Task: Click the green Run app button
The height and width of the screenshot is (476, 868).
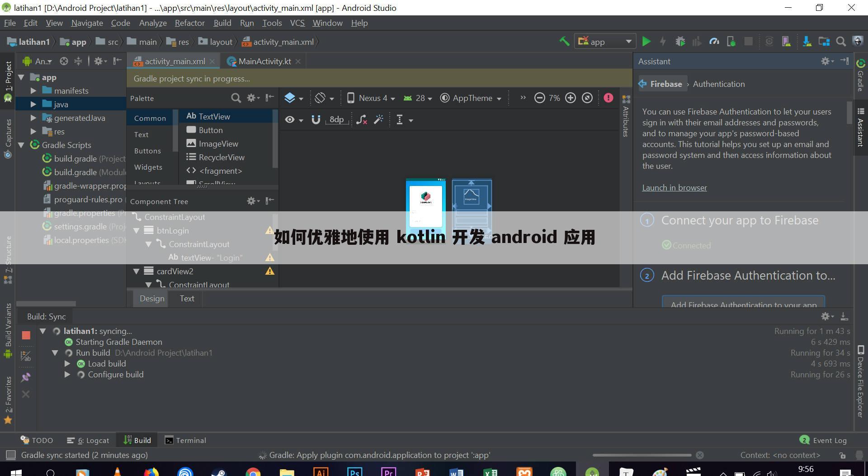Action: click(646, 42)
